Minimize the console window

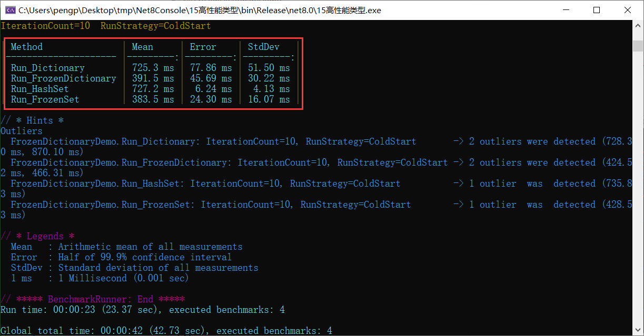pyautogui.click(x=566, y=10)
